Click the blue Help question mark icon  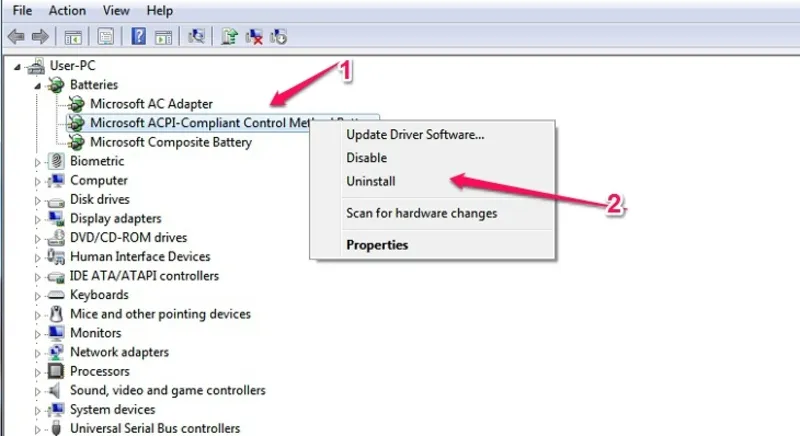139,37
